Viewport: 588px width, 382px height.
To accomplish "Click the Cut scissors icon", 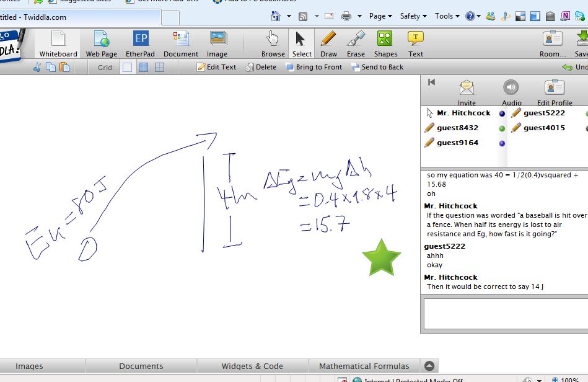I will click(x=37, y=67).
